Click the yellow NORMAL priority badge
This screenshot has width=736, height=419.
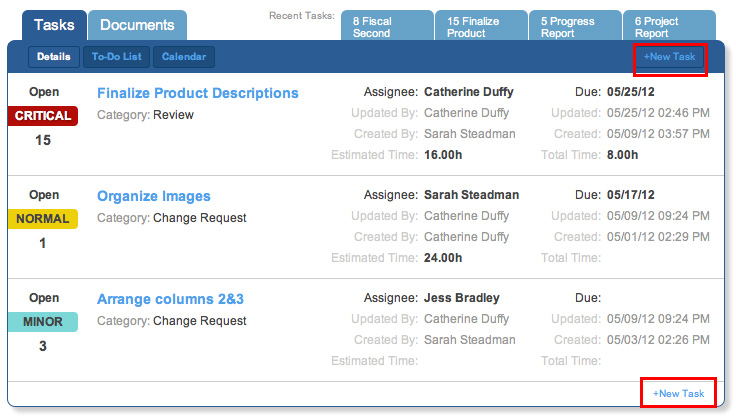pos(43,219)
